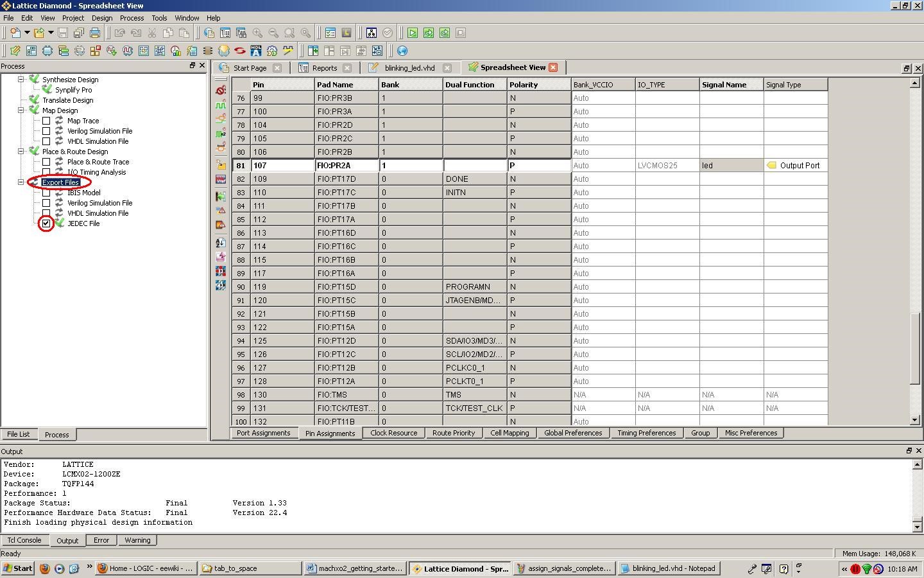The height and width of the screenshot is (578, 924).
Task: Collapse the Map Design tree node
Action: point(21,110)
